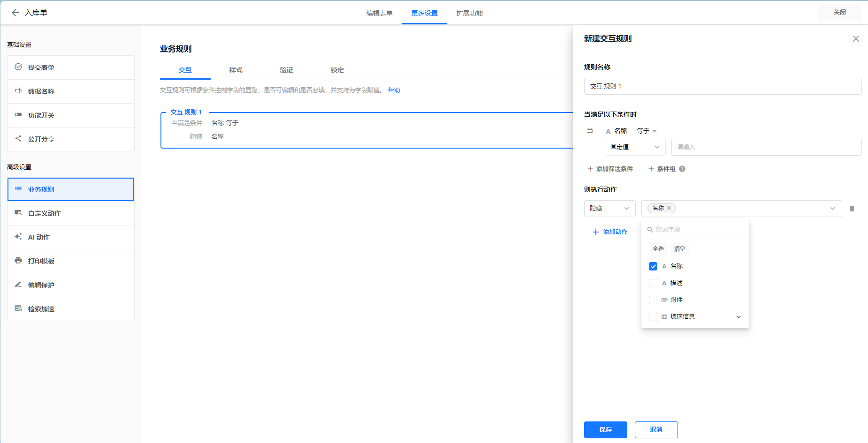Image resolution: width=868 pixels, height=443 pixels.
Task: Uncheck the 名称 field checkbox
Action: tap(653, 266)
